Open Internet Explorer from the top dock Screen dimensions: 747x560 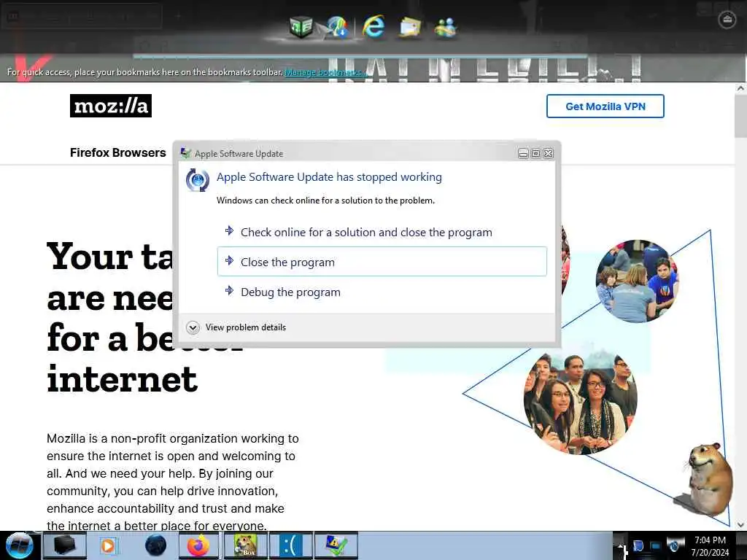click(x=373, y=26)
